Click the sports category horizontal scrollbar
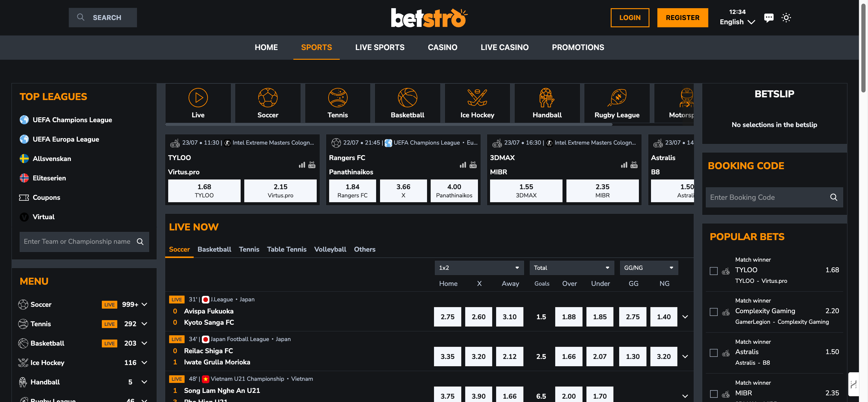The image size is (868, 402). 389,125
